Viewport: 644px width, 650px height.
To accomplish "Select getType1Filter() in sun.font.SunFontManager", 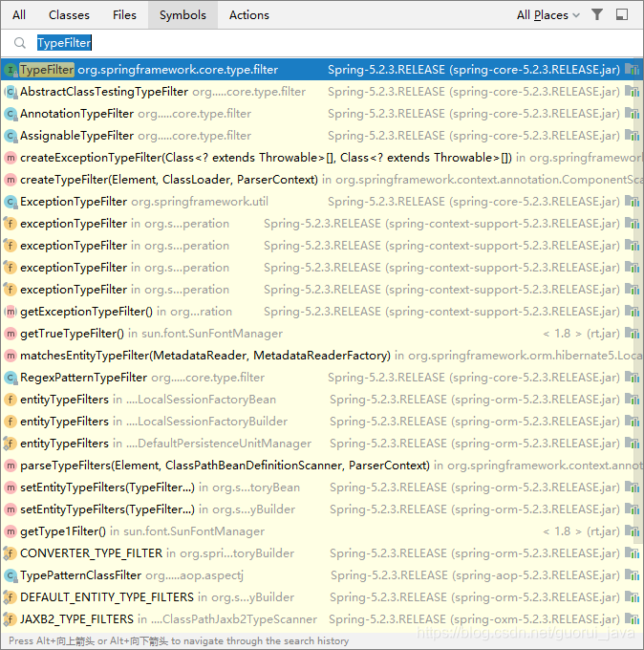I will 322,531.
